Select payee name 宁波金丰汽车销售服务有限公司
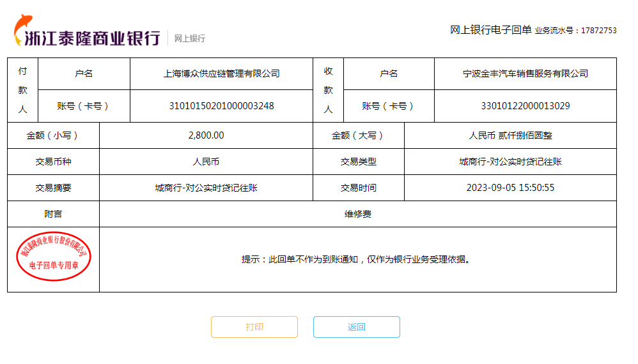This screenshot has width=638, height=364. pos(525,73)
